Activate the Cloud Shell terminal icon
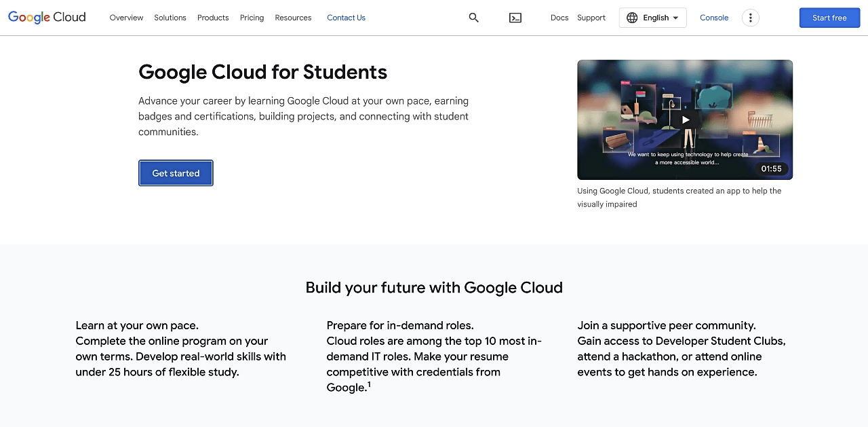The height and width of the screenshot is (427, 868). tap(515, 18)
